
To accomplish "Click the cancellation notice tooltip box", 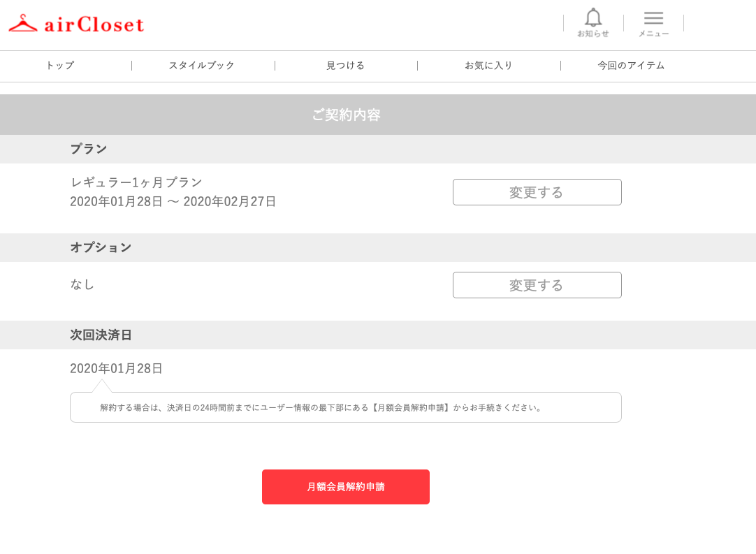I will (346, 407).
